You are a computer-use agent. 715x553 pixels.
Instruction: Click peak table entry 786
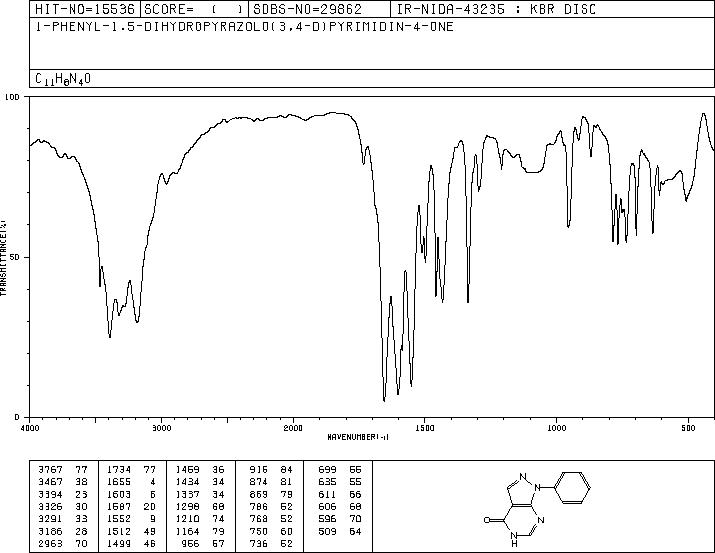pos(259,506)
